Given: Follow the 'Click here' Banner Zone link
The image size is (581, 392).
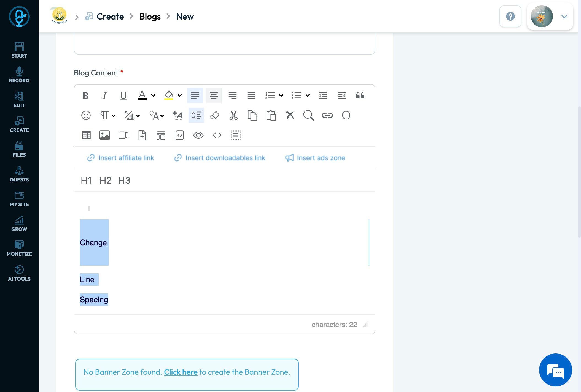Looking at the screenshot, I should pos(181,372).
